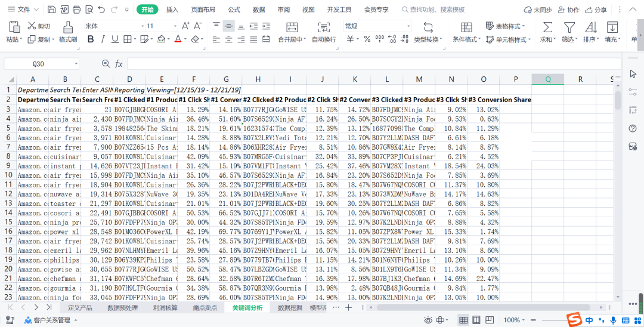
Task: Open the font size 11 dropdown
Action: [175, 26]
